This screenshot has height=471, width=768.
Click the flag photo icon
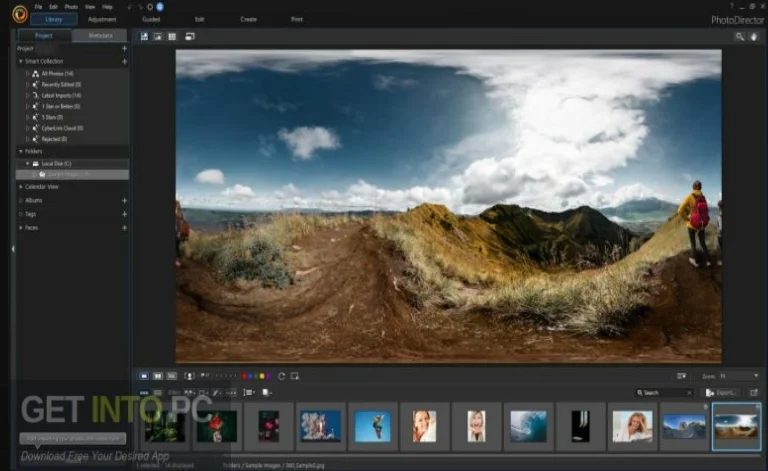tap(205, 376)
